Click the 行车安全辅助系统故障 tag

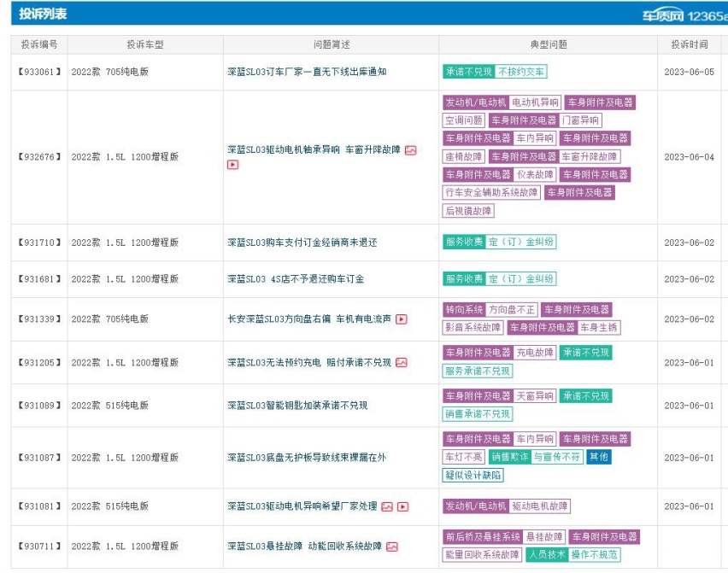491,192
